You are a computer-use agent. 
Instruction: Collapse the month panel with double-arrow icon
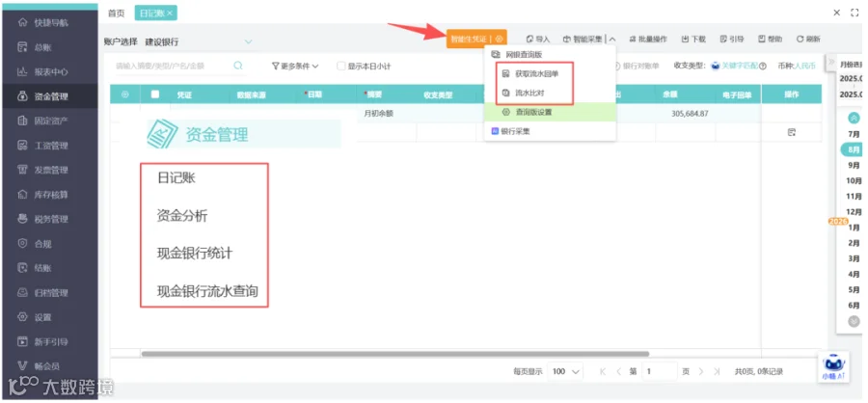pos(831,63)
